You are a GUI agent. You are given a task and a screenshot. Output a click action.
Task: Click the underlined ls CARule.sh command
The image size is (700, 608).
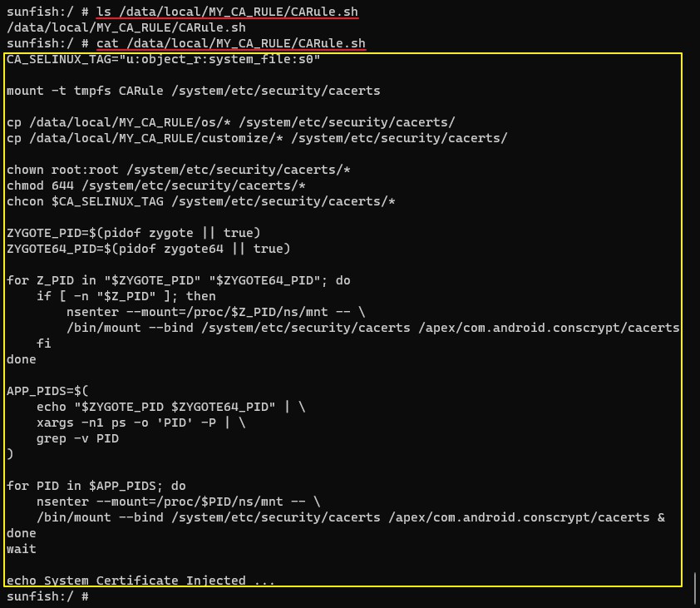[227, 12]
